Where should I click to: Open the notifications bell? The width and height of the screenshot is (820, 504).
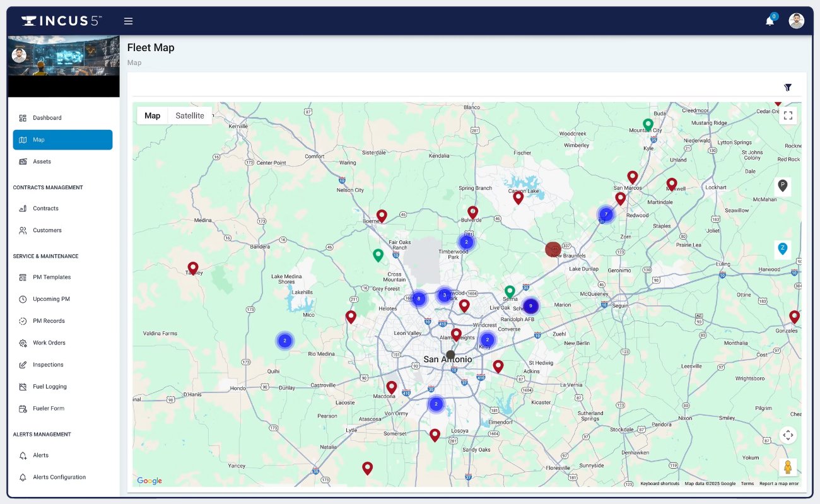[770, 20]
